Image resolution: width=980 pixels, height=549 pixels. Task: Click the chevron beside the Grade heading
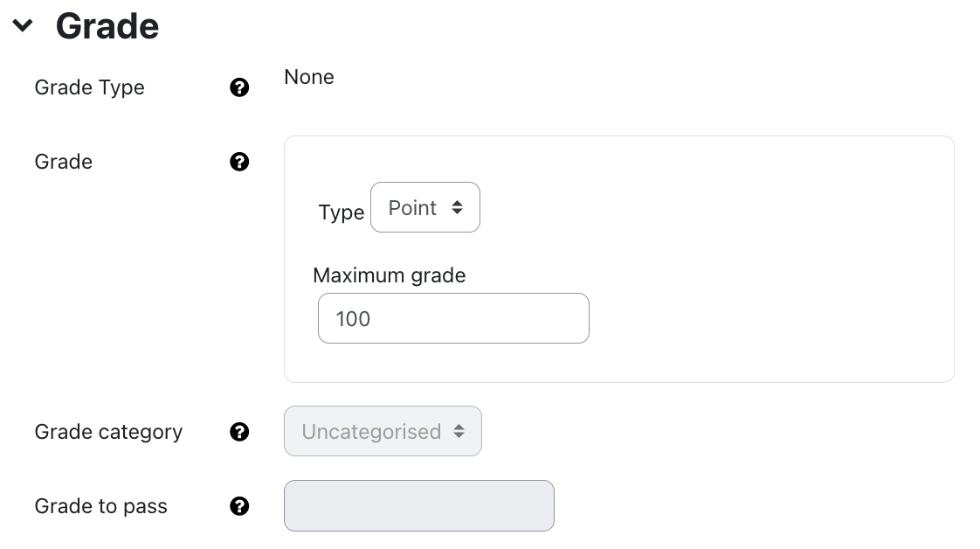click(x=22, y=26)
